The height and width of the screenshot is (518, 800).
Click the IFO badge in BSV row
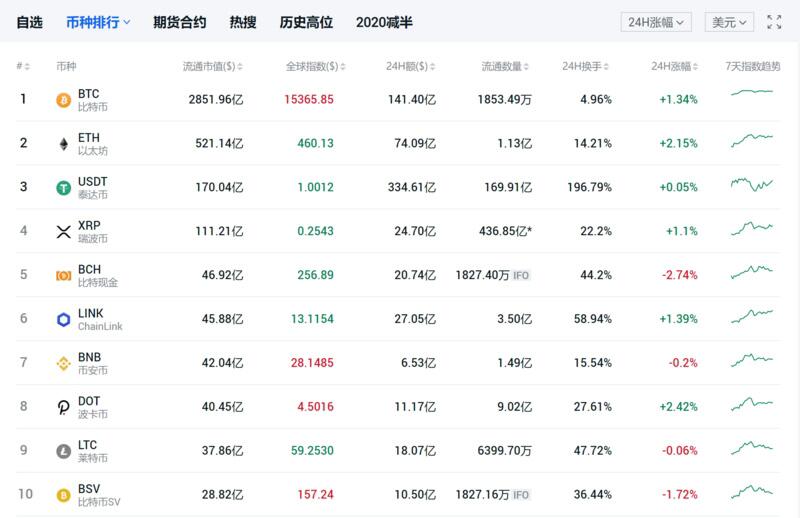tap(521, 495)
